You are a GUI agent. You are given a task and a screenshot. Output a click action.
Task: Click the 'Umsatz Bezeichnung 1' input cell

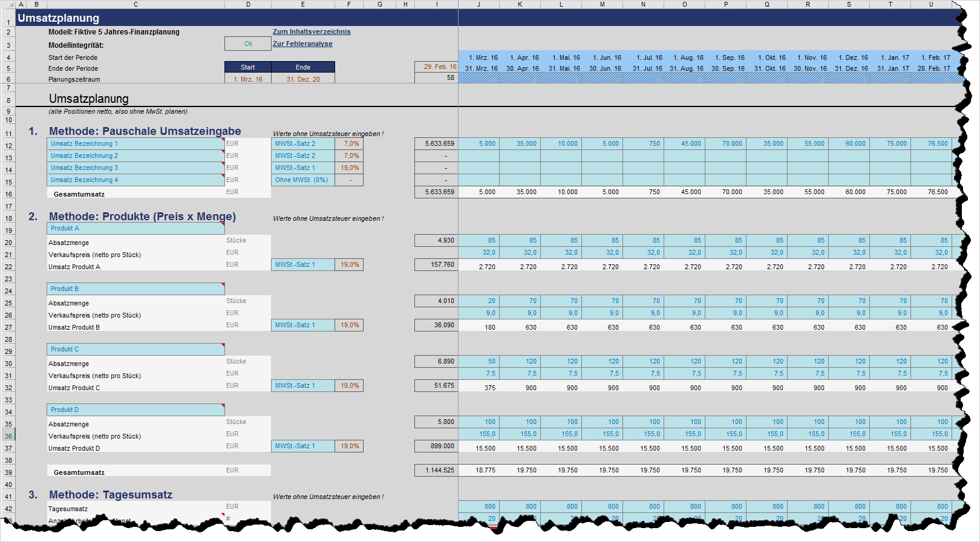point(136,143)
